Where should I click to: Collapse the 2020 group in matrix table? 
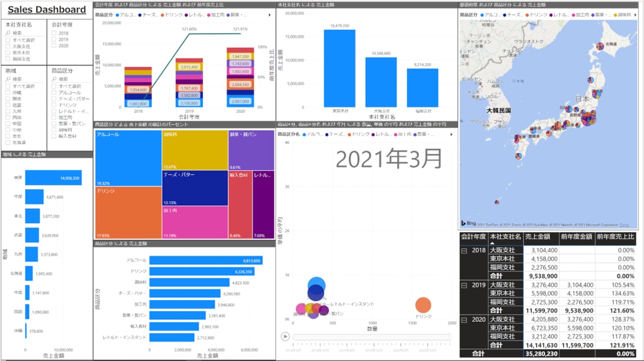point(464,319)
